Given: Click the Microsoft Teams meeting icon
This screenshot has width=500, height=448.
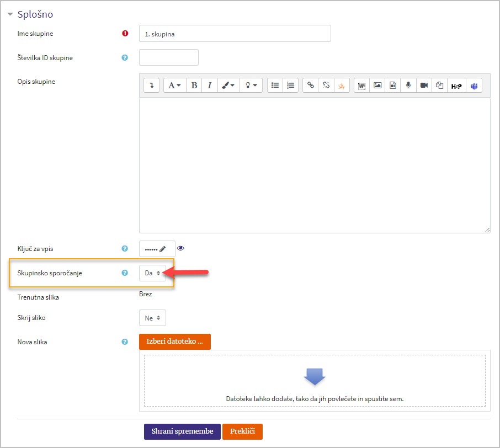Looking at the screenshot, I should [x=474, y=86].
